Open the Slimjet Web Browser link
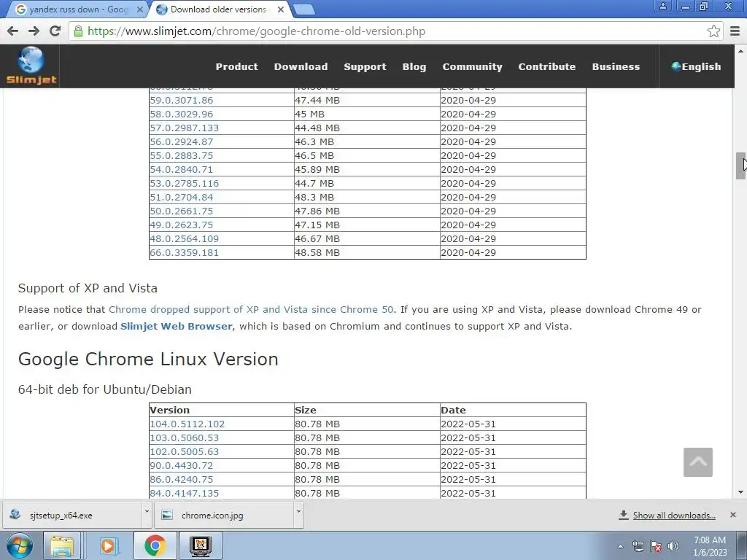The height and width of the screenshot is (560, 747). (177, 326)
